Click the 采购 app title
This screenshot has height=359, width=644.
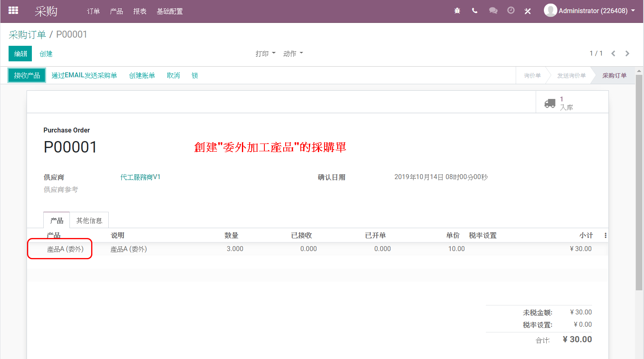tap(46, 11)
